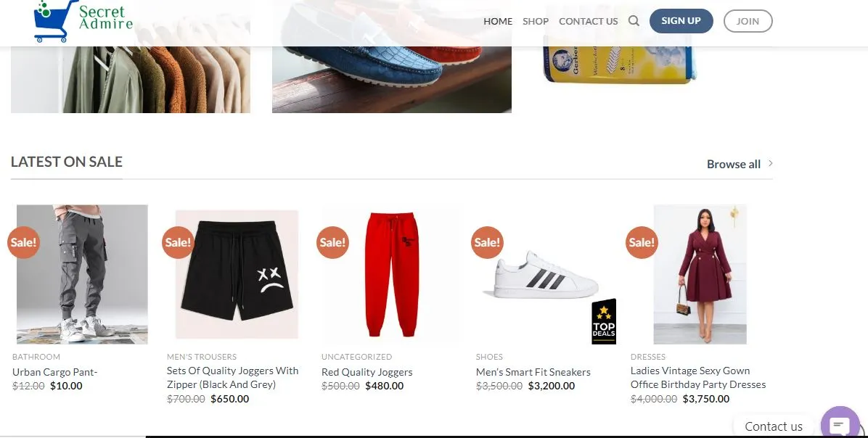This screenshot has height=438, width=868.
Task: Open Men's Smart Fit Sneakers link
Action: point(533,372)
